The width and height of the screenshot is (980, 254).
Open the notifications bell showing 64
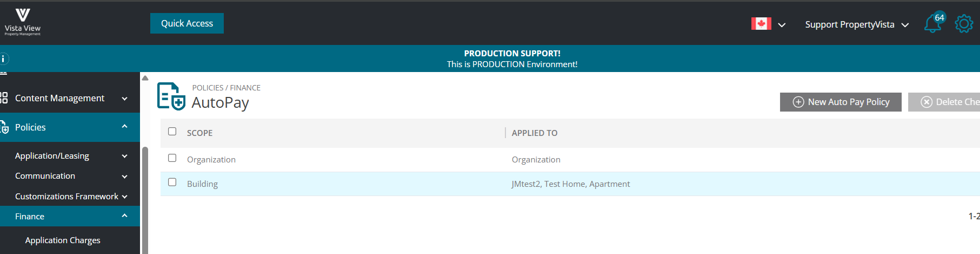934,23
